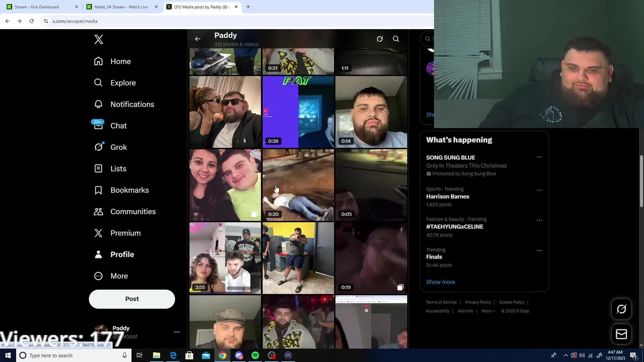The width and height of the screenshot is (644, 362).
Task: Click the browser forward button
Action: coord(19,21)
